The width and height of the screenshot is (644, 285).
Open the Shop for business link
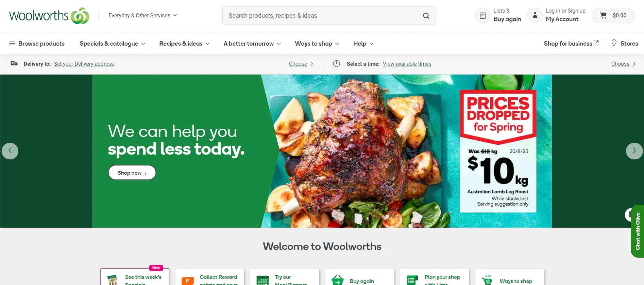tap(571, 43)
